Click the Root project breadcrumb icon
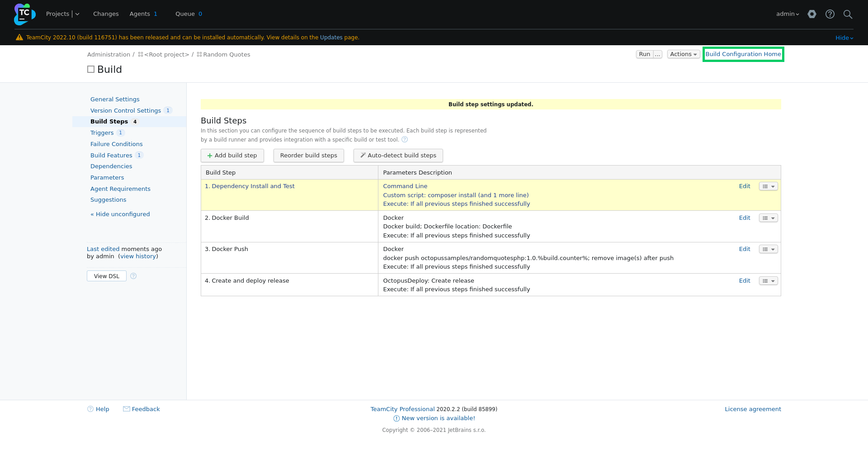The height and width of the screenshot is (450, 868). [x=141, y=54]
